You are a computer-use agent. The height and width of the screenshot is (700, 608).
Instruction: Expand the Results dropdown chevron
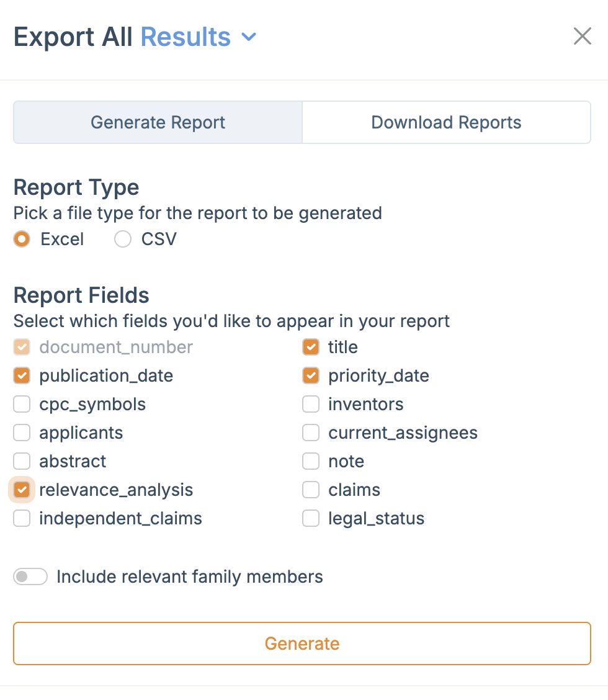coord(249,37)
